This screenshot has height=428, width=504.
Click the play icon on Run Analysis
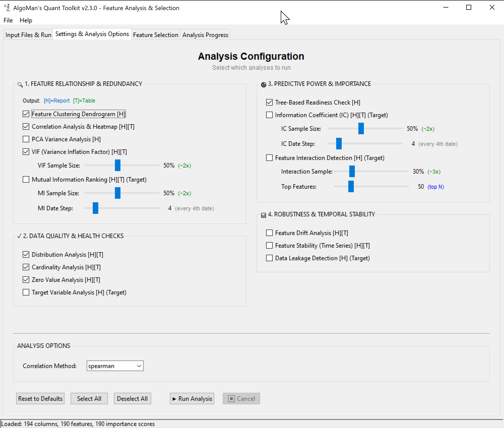pos(174,399)
